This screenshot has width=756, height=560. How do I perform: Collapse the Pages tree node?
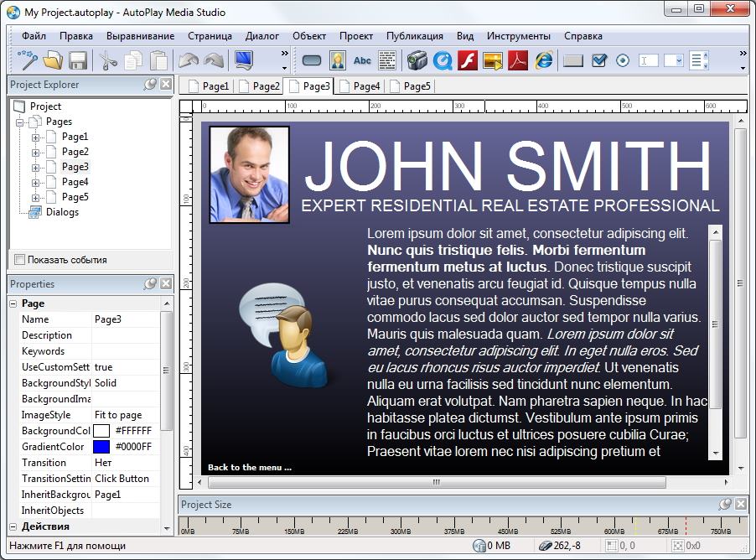coord(20,122)
